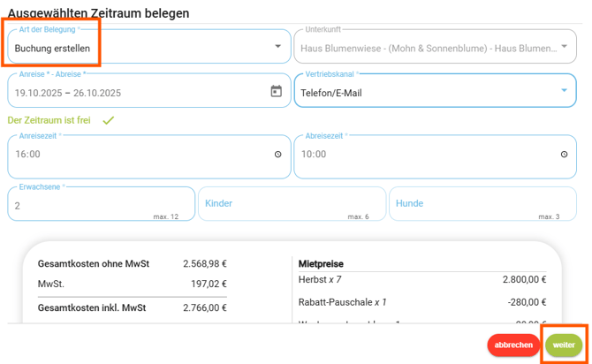Click the 'Der Zeitraum ist frei' status text
The width and height of the screenshot is (592, 364).
(x=49, y=120)
